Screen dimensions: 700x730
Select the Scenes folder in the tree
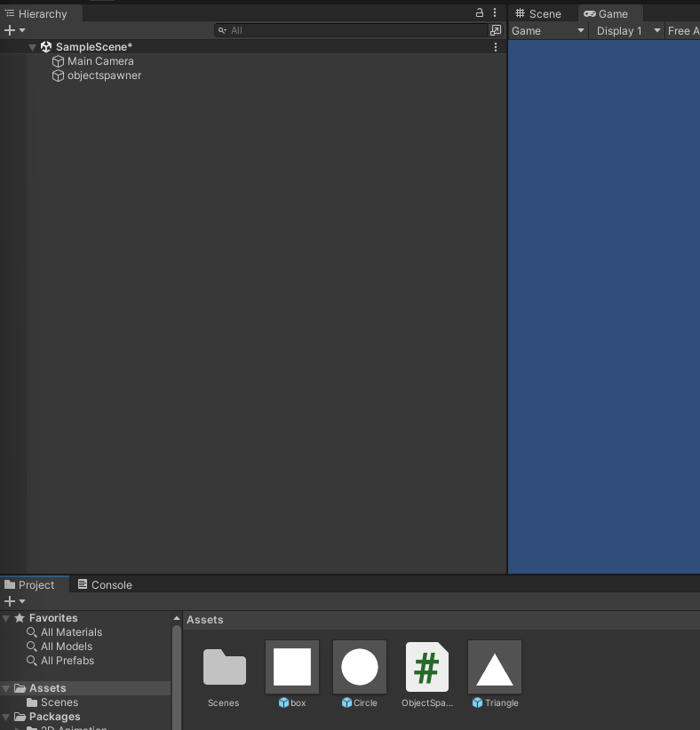[60, 702]
